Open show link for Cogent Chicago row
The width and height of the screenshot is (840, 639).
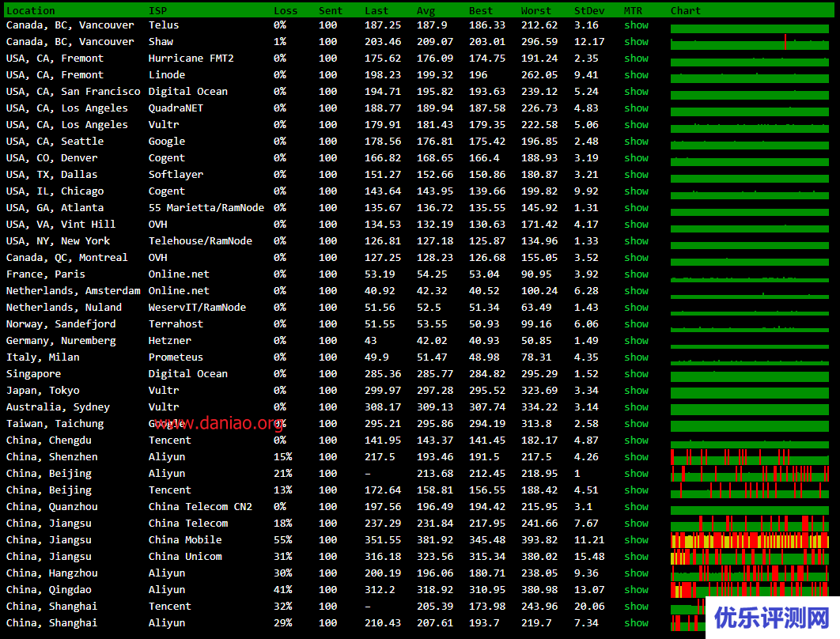tap(636, 191)
